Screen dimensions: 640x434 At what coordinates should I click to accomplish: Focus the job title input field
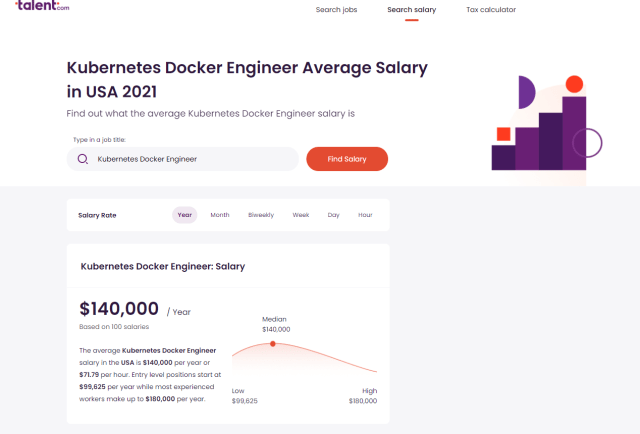tap(190, 159)
